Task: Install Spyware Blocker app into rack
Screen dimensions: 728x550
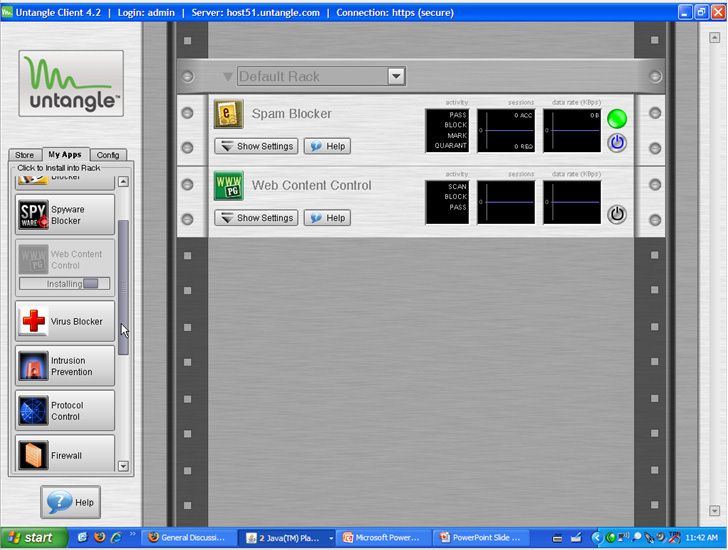Action: 65,215
